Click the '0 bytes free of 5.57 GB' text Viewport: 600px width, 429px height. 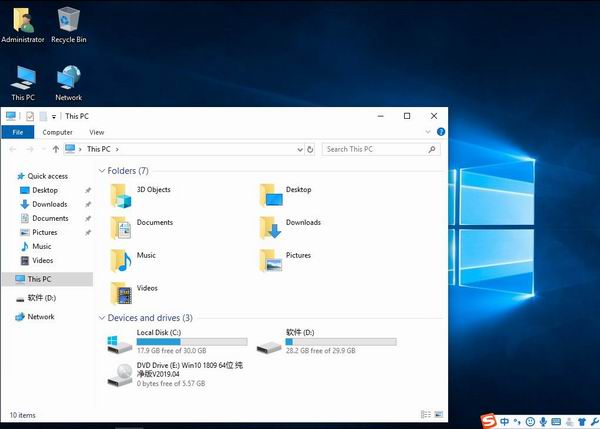tap(171, 383)
